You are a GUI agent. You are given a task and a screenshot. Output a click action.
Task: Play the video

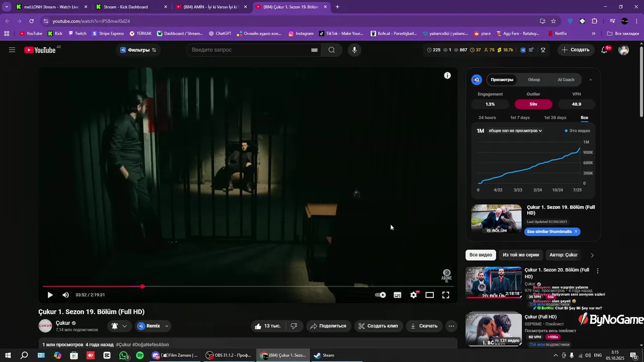(50, 295)
